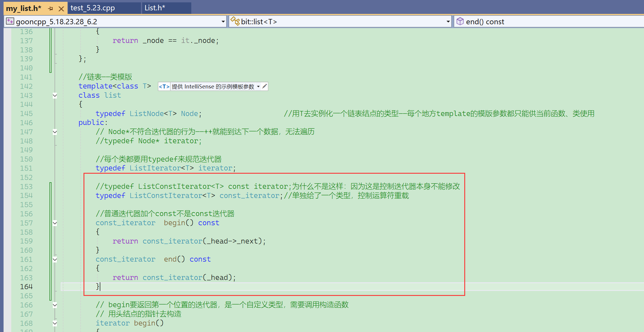Click the end() const member cube icon
Viewport: 644px width, 332px height.
pos(460,21)
